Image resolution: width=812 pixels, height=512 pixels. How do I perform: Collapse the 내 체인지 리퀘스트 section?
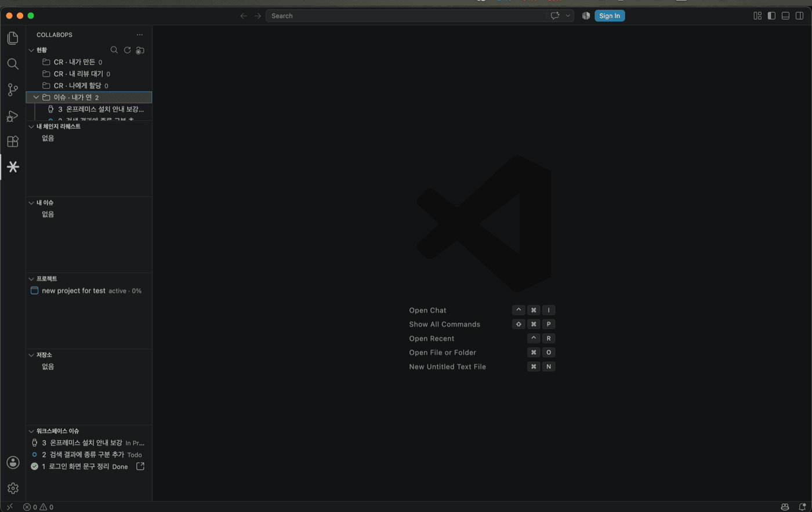[31, 126]
